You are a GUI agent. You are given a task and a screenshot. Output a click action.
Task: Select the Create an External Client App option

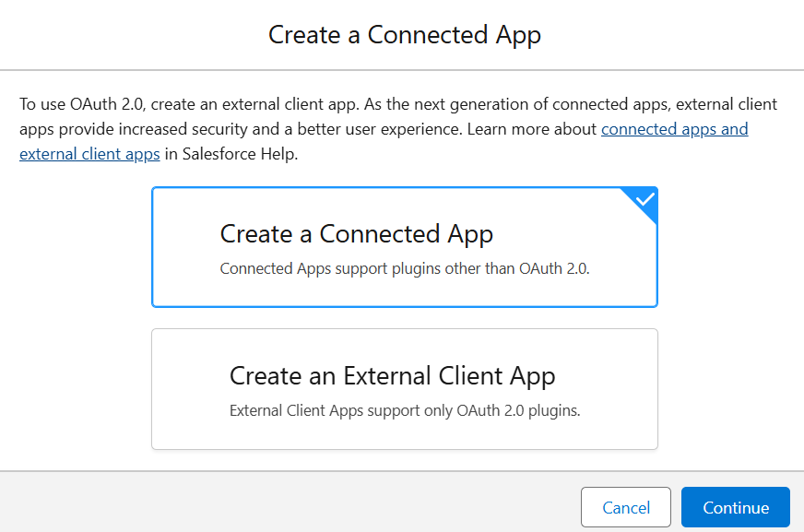click(404, 388)
